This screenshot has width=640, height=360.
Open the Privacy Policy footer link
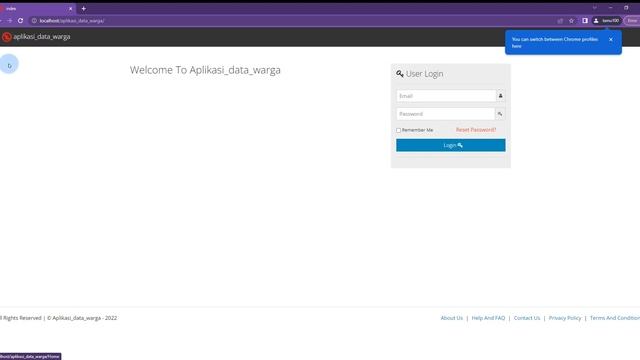point(564,318)
